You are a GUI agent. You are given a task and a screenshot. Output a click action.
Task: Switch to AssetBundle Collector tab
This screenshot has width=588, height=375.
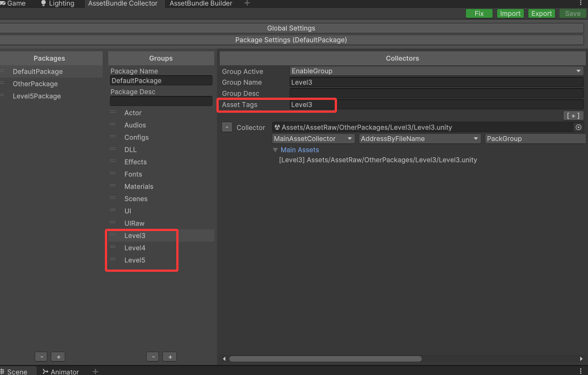[x=123, y=3]
